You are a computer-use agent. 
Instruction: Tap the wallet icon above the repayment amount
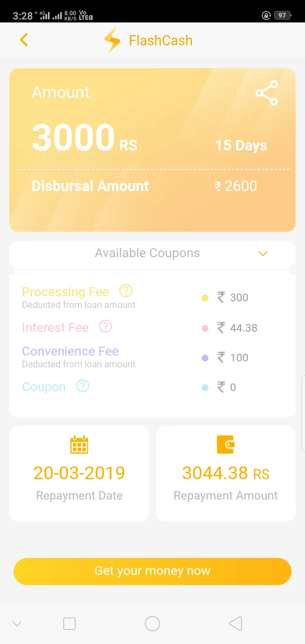tap(226, 444)
